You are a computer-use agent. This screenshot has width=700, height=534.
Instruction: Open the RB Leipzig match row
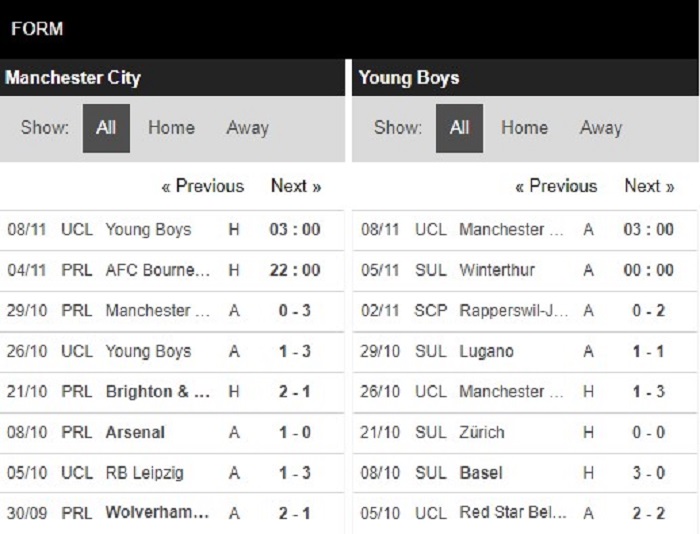(x=148, y=473)
